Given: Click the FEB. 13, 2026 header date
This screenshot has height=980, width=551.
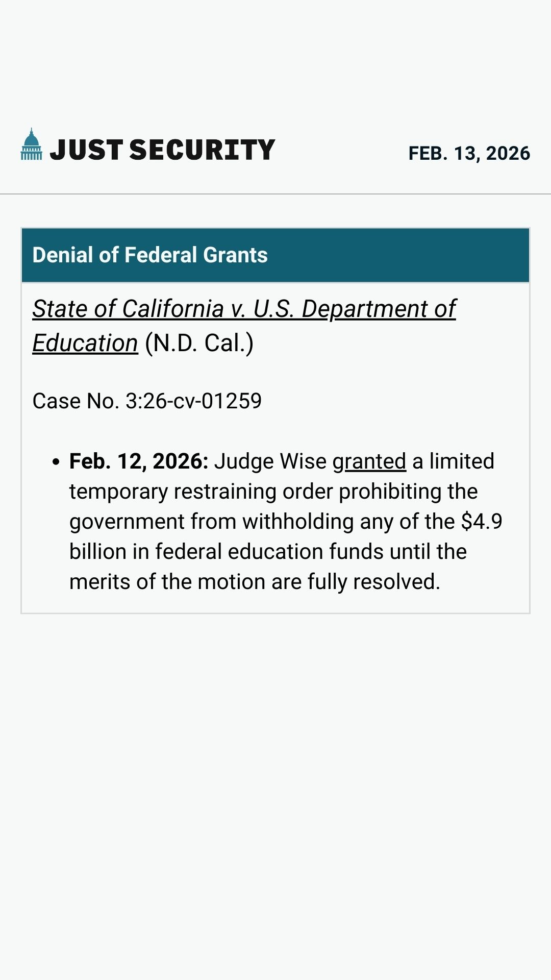Looking at the screenshot, I should [x=469, y=153].
